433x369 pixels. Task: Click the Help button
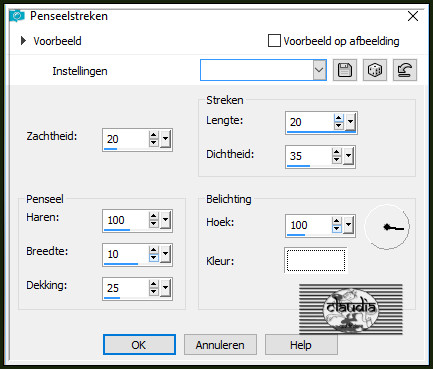[301, 345]
